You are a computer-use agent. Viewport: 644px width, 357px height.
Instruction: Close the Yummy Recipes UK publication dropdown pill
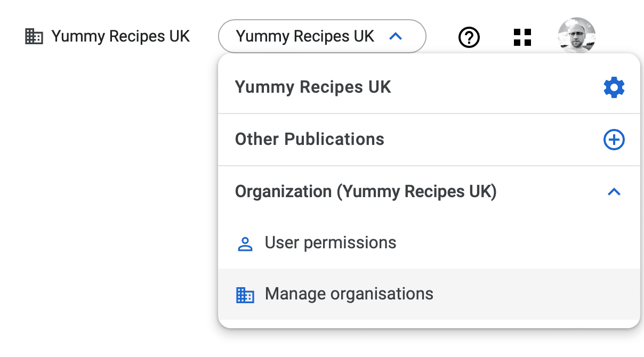point(322,36)
